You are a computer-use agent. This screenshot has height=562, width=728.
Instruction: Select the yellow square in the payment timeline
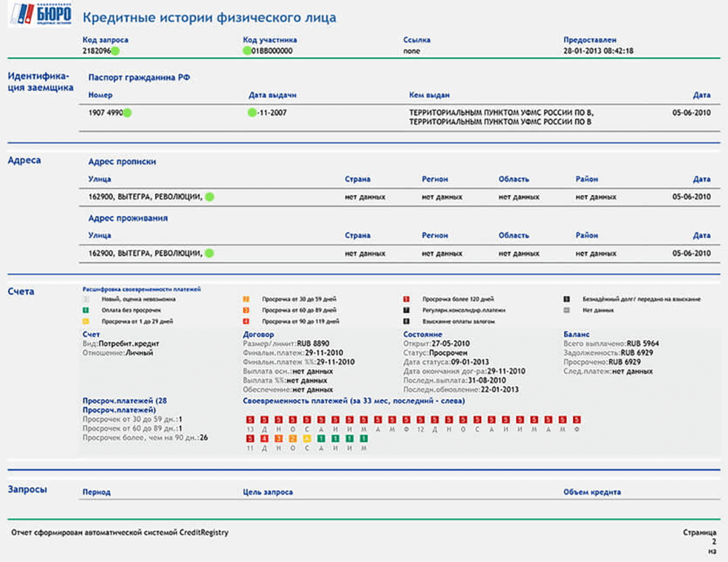pos(306,439)
